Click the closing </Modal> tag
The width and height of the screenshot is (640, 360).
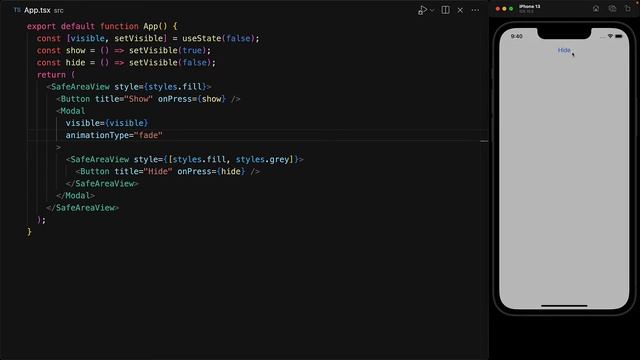(76, 196)
